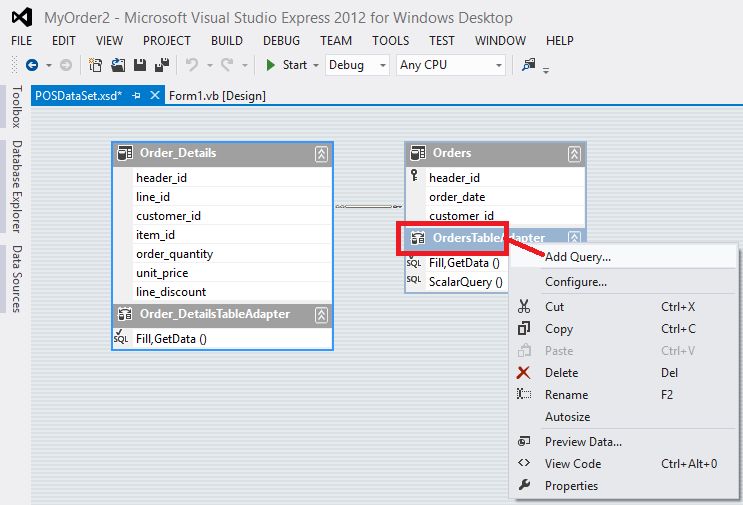Collapse the Order_DetailsTableAdapter section
Viewport: 743px width, 505px height.
[x=321, y=315]
